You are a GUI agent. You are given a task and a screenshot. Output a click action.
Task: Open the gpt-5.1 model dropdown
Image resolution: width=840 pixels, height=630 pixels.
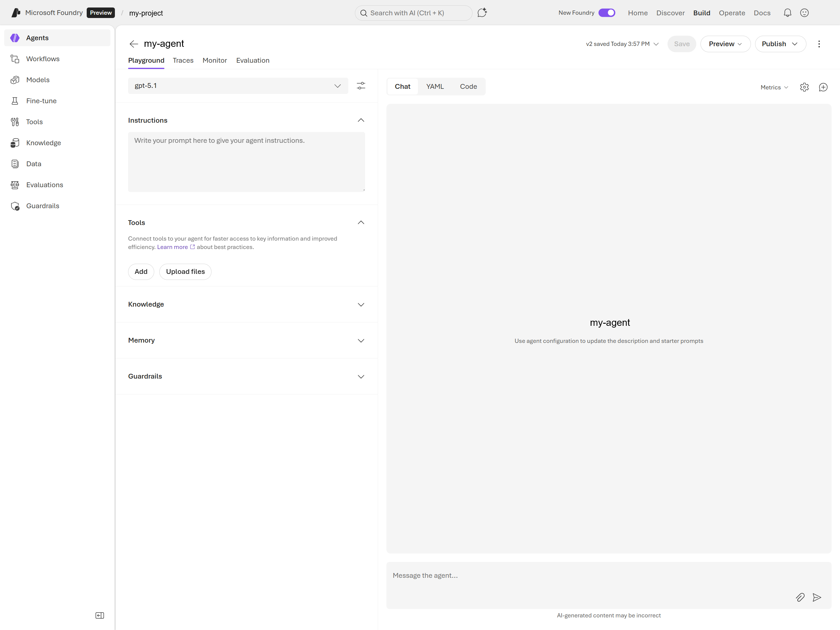(x=238, y=86)
